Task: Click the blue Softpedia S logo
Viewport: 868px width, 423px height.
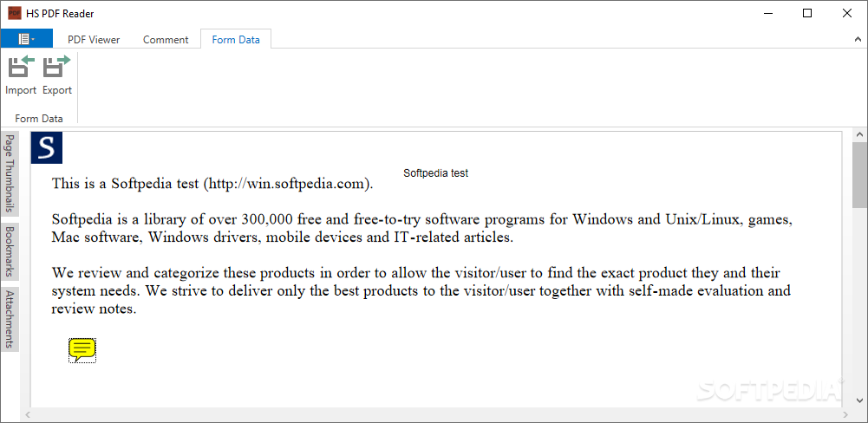Action: point(47,148)
